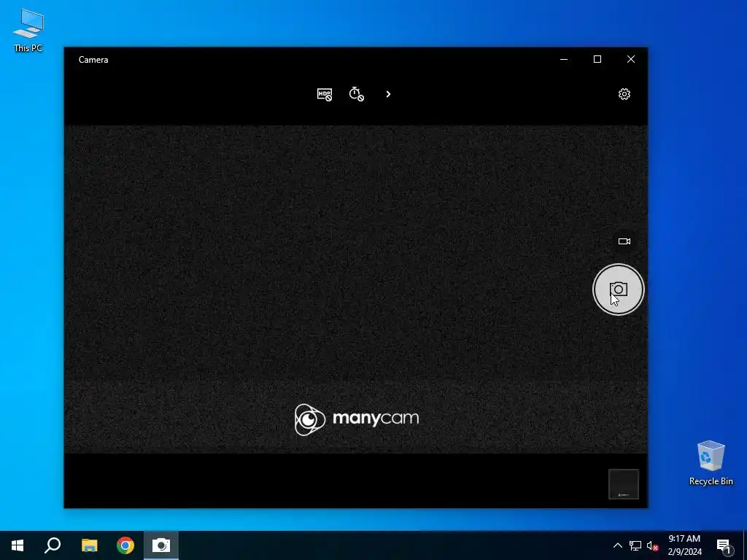747x560 pixels.
Task: Select the Recycle Bin desktop icon
Action: (711, 463)
